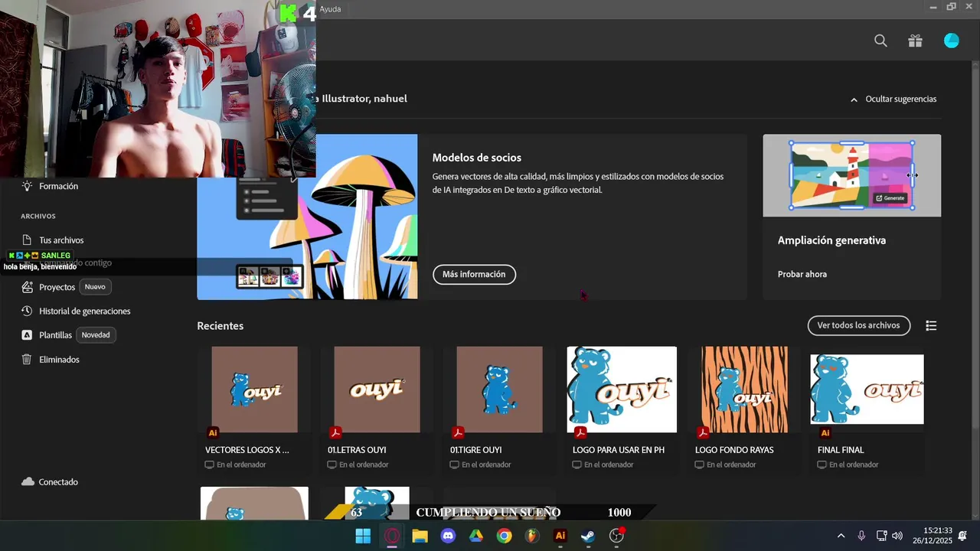Click the Formación lightbulb icon
980x551 pixels.
click(27, 186)
